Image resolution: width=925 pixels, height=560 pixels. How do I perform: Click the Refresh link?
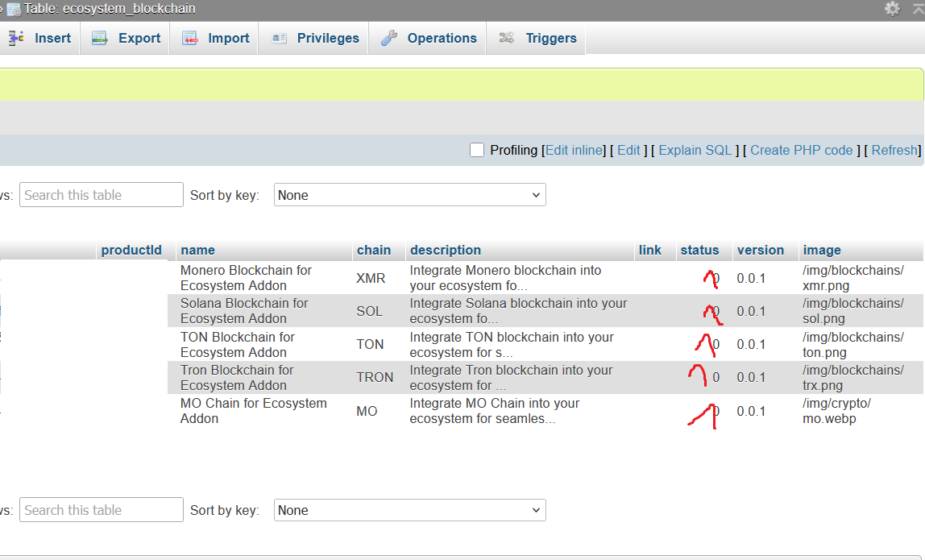(x=894, y=150)
